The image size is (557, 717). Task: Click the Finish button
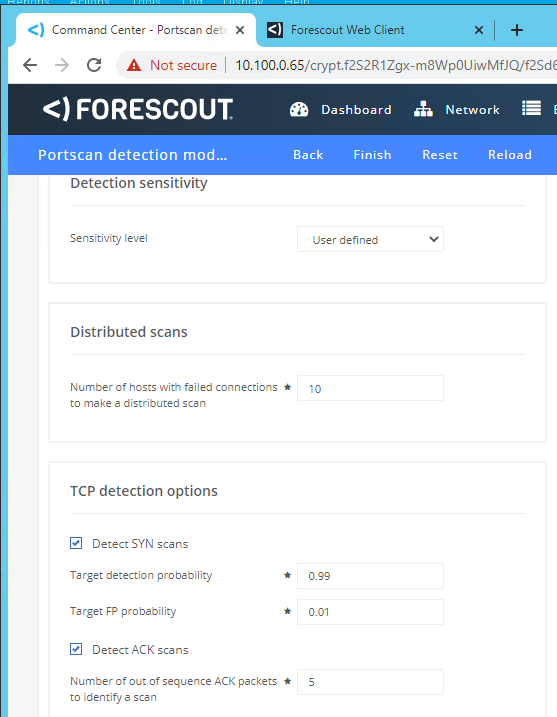(373, 155)
